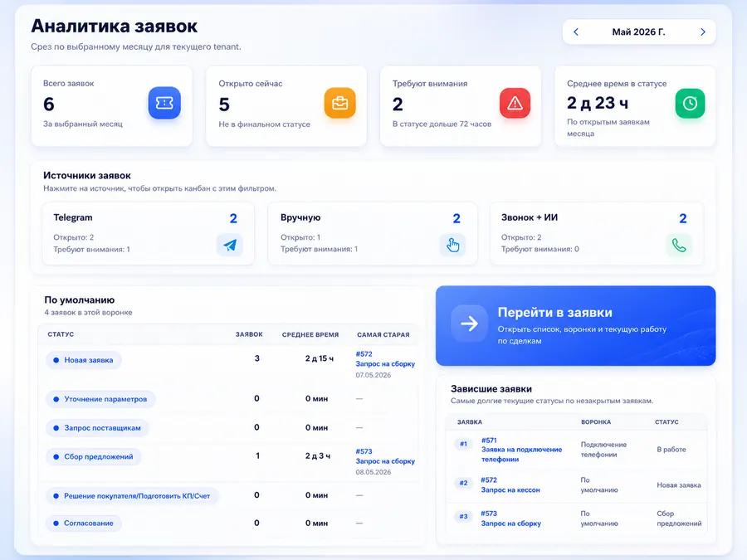The width and height of the screenshot is (747, 560).
Task: Open the Звонок + ИИ source card
Action: [597, 233]
